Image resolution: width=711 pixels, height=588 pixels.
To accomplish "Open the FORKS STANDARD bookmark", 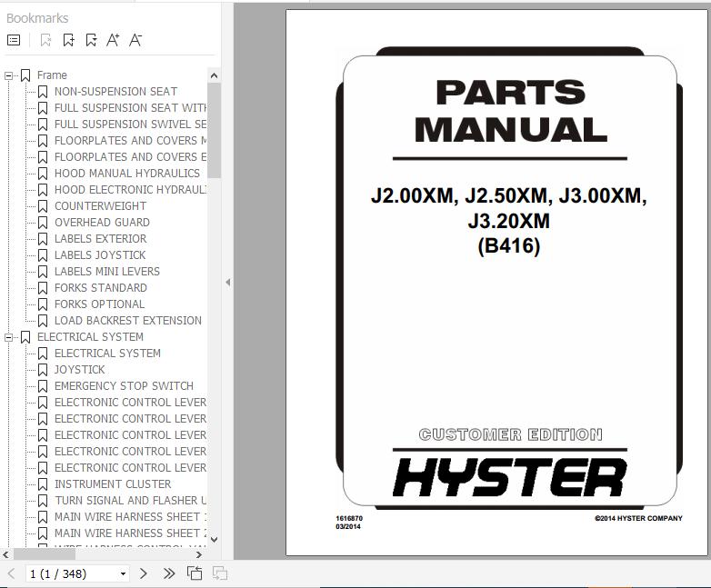I will click(101, 287).
